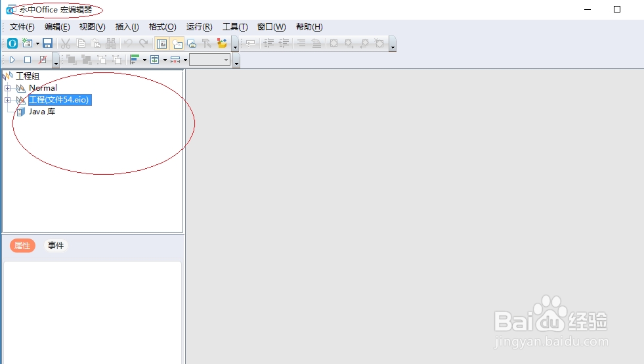Open the 窗口(W) menu
Screen dimensions: 644x364
click(x=272, y=27)
